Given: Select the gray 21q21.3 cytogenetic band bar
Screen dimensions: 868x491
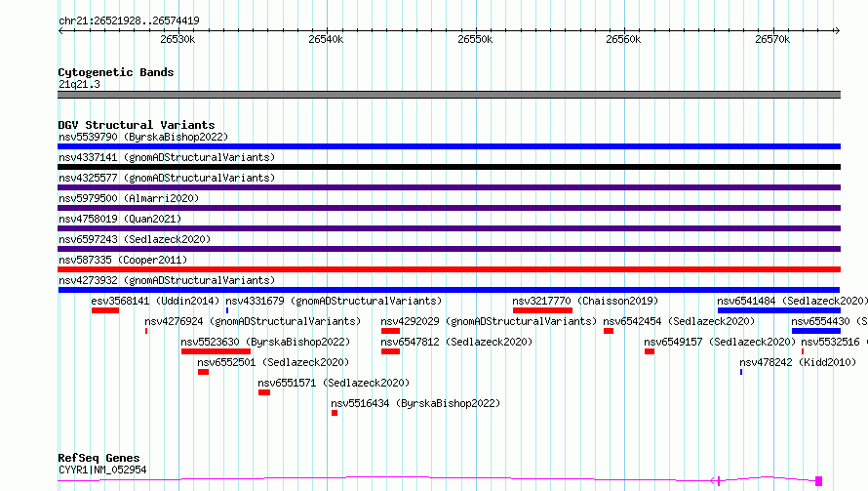Looking at the screenshot, I should click(449, 95).
